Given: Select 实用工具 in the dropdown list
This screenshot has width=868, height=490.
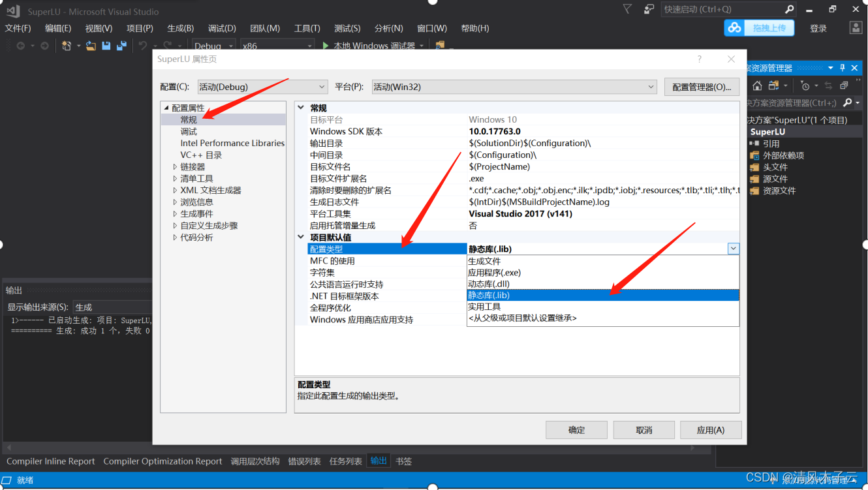Looking at the screenshot, I should click(603, 307).
